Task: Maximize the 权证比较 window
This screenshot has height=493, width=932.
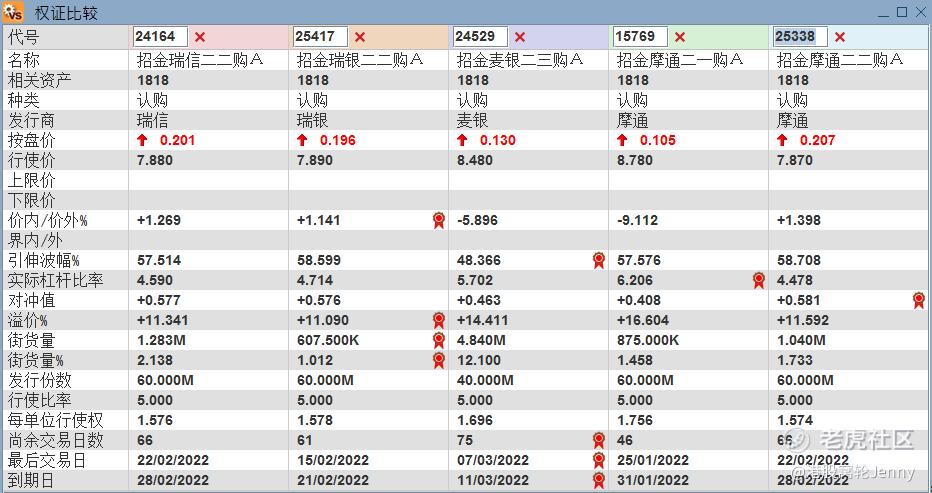Action: click(x=902, y=12)
